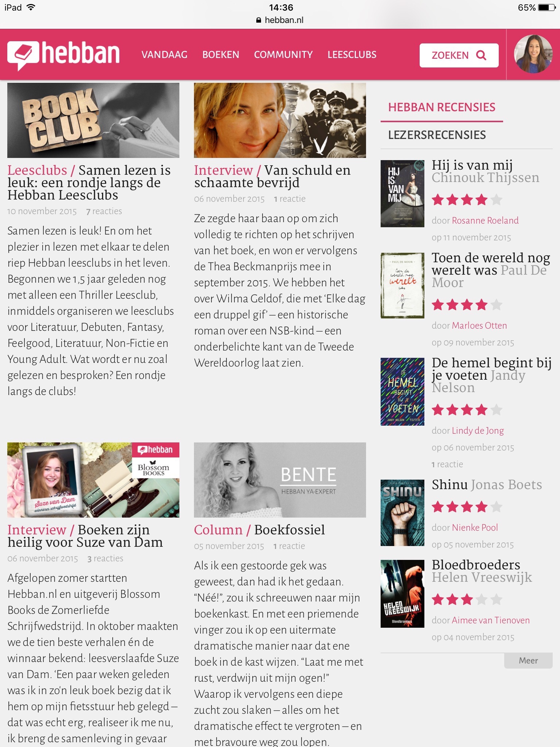Select the Hebban Recensies tab

coord(442,107)
